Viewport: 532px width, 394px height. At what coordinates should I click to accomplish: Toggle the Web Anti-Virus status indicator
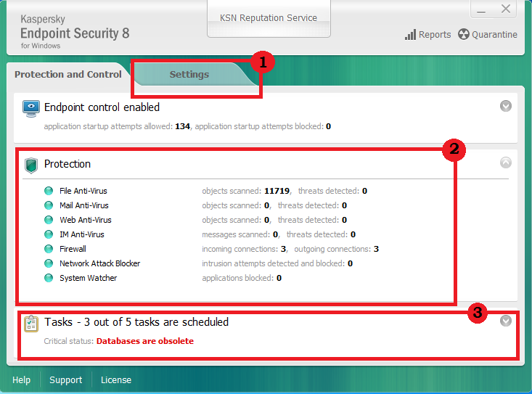tap(49, 220)
